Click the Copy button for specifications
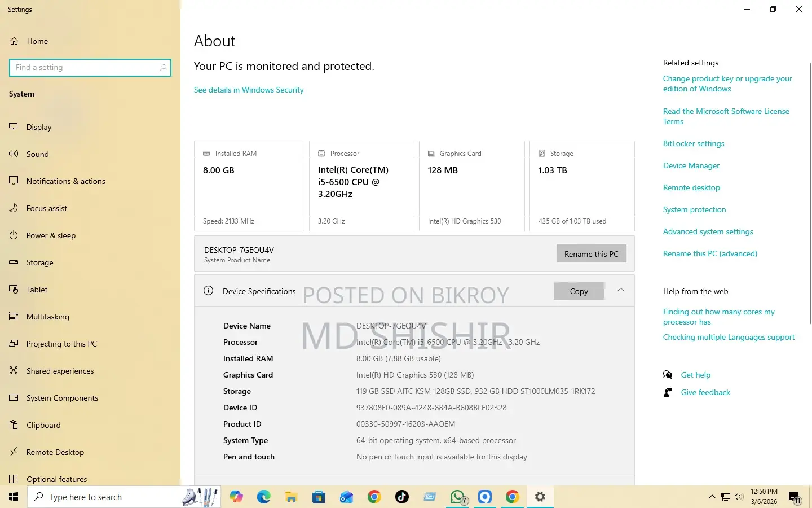Viewport: 812px width, 508px height. point(579,291)
